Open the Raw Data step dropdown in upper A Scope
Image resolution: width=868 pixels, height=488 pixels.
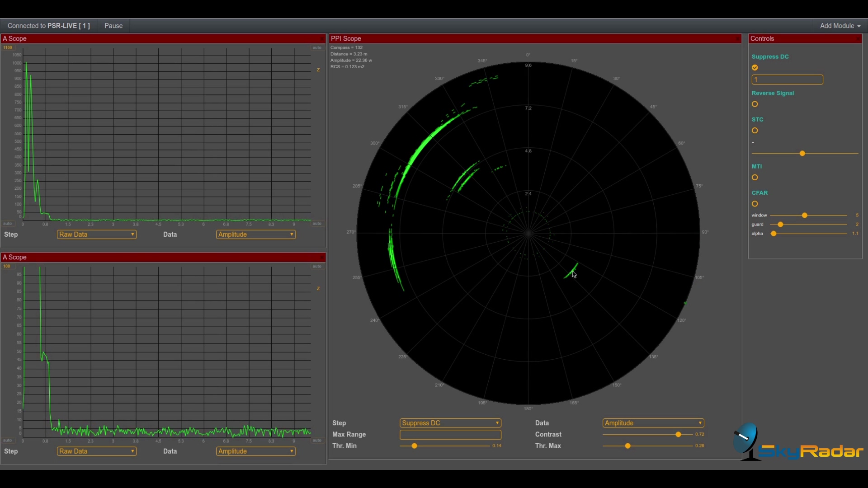(x=96, y=234)
